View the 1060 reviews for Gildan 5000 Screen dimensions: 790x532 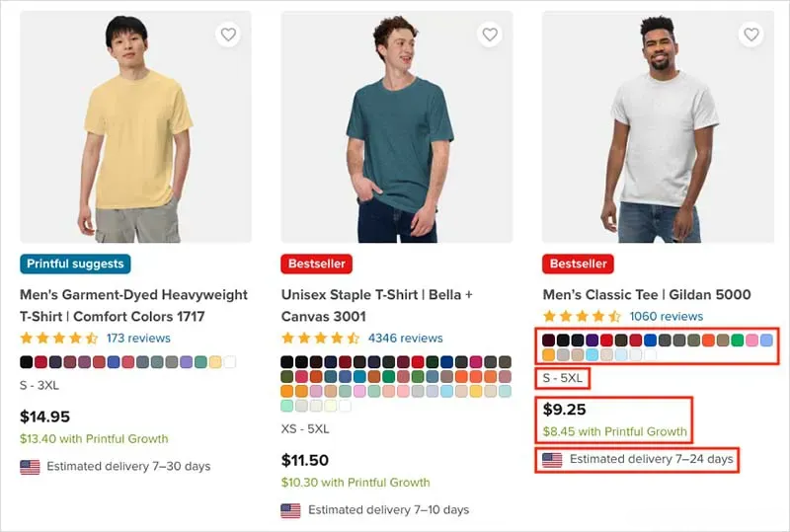point(666,317)
